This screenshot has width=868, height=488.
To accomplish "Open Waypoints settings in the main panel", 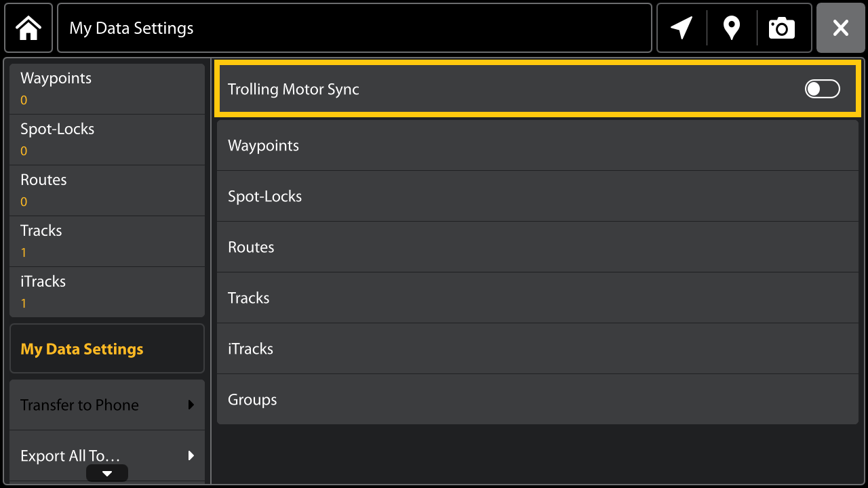I will tap(538, 145).
